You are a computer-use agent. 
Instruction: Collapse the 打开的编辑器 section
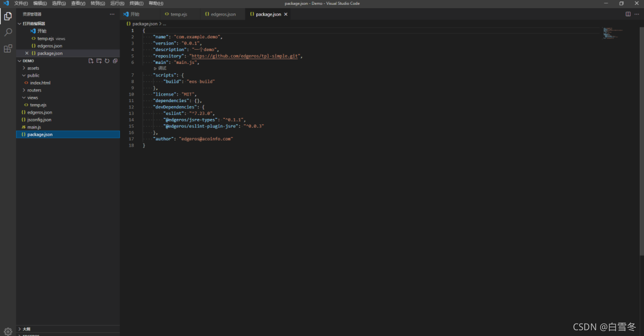point(68,23)
